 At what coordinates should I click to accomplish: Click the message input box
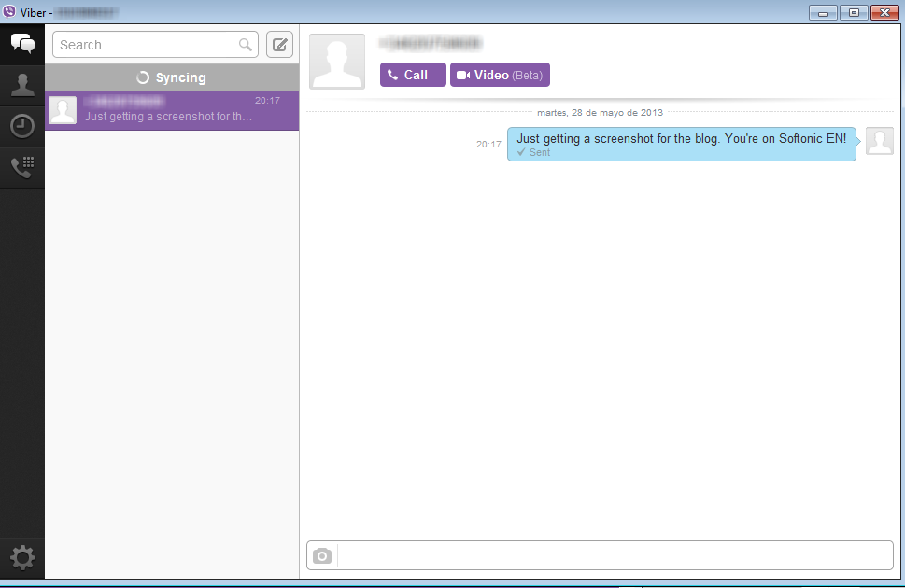tap(614, 555)
